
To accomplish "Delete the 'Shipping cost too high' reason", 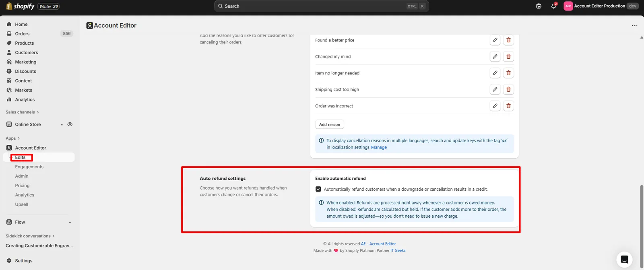I will [x=508, y=89].
